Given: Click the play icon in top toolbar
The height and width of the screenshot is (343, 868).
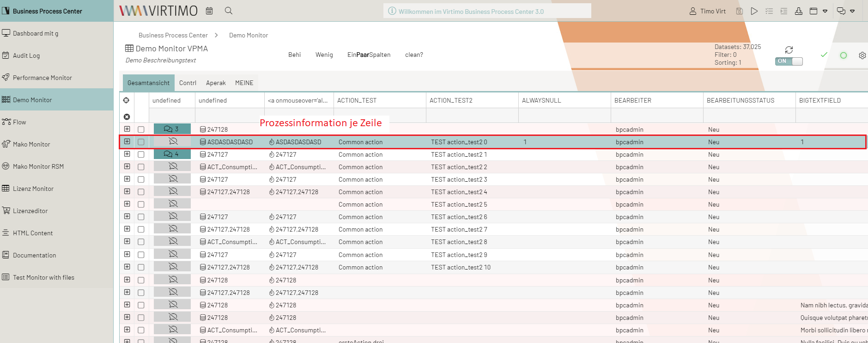Looking at the screenshot, I should (754, 11).
